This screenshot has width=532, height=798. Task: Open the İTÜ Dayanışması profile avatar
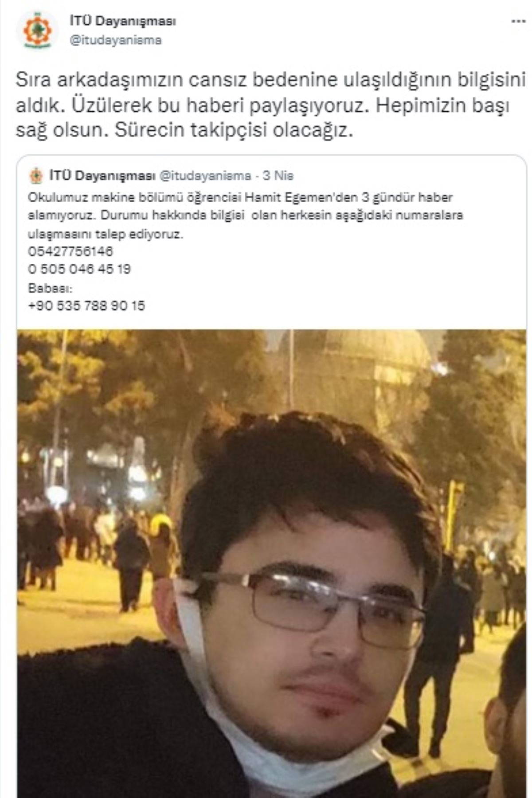[37, 31]
